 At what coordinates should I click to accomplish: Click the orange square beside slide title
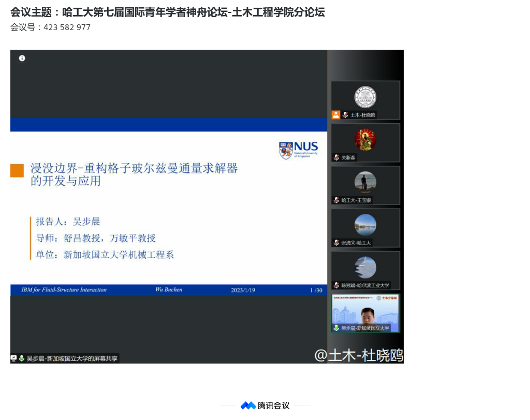17,171
